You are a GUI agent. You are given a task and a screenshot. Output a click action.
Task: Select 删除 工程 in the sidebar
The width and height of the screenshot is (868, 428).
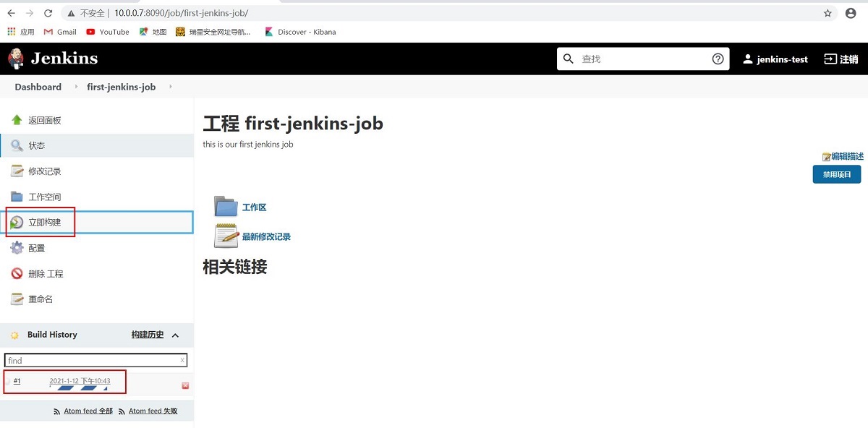(x=97, y=273)
